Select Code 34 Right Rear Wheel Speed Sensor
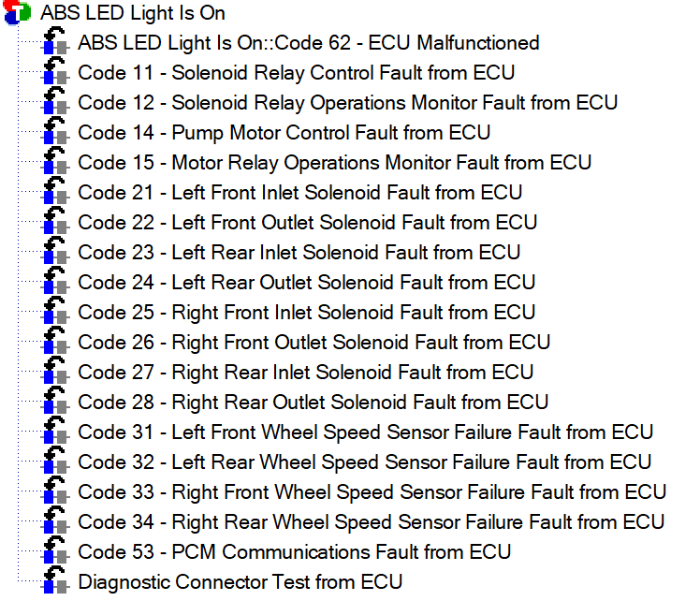This screenshot has height=601, width=700. point(372,522)
